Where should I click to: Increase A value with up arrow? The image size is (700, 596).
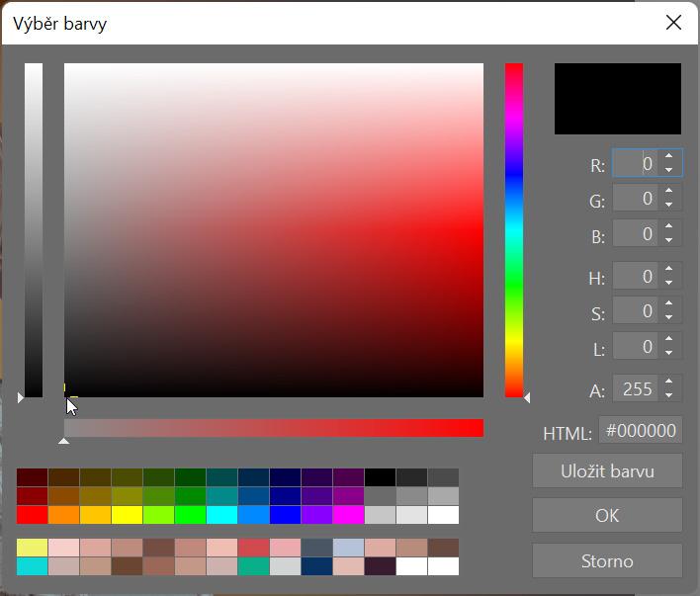pyautogui.click(x=668, y=382)
